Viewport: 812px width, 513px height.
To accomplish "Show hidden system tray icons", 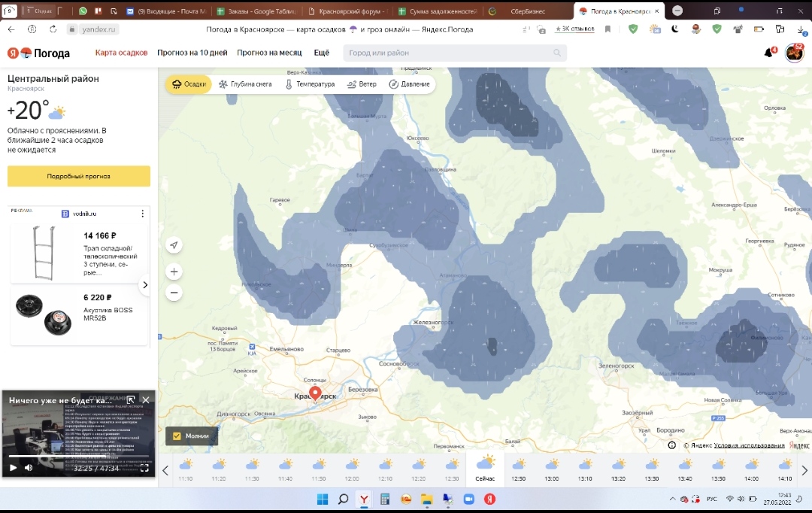I will [672, 499].
